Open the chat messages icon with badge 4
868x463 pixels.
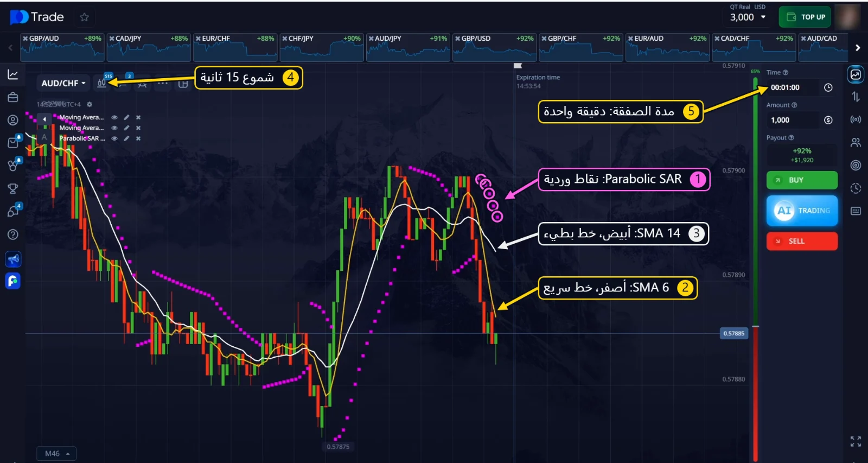(x=13, y=211)
